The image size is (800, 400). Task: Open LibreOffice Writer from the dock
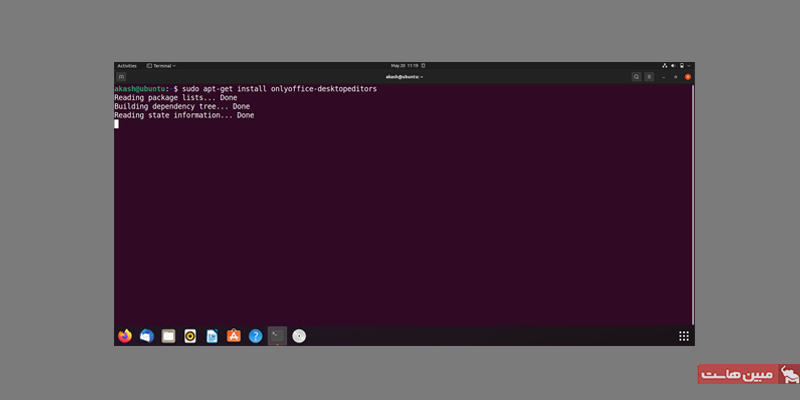pos(212,336)
